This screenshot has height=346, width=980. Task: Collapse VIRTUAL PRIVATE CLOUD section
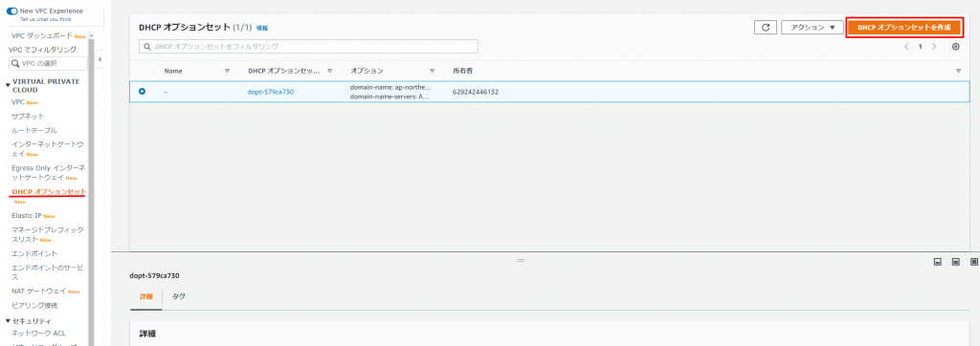8,86
